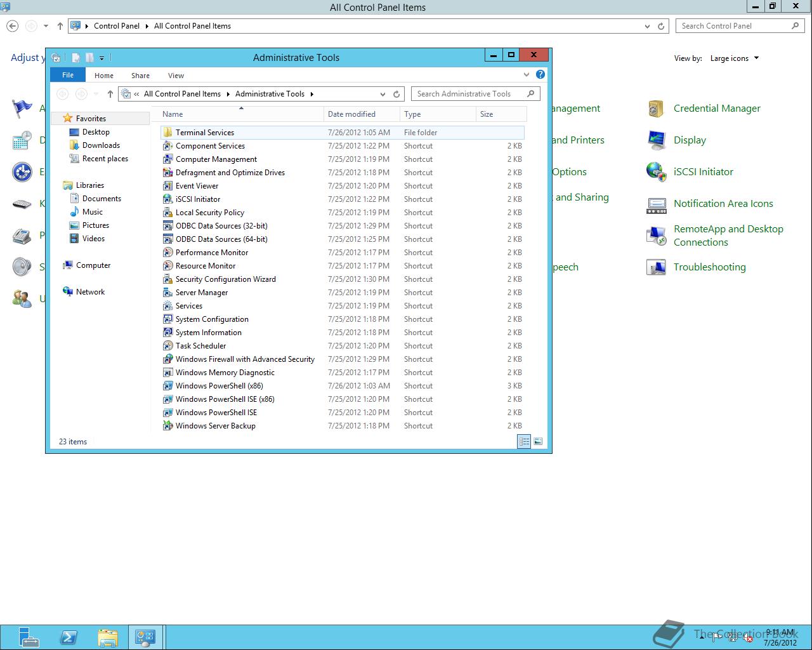The height and width of the screenshot is (650, 812).
Task: Sort list by Size column header
Action: coord(501,114)
